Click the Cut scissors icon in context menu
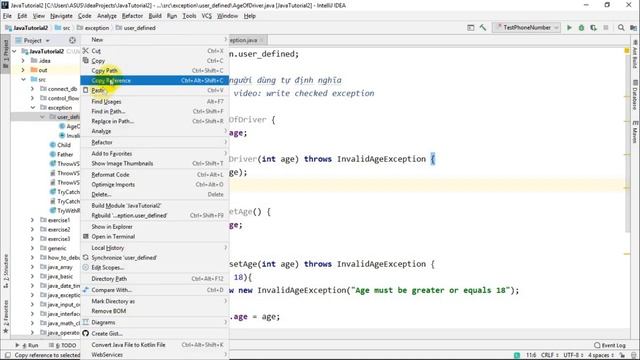Image resolution: width=640 pixels, height=360 pixels. pyautogui.click(x=86, y=51)
